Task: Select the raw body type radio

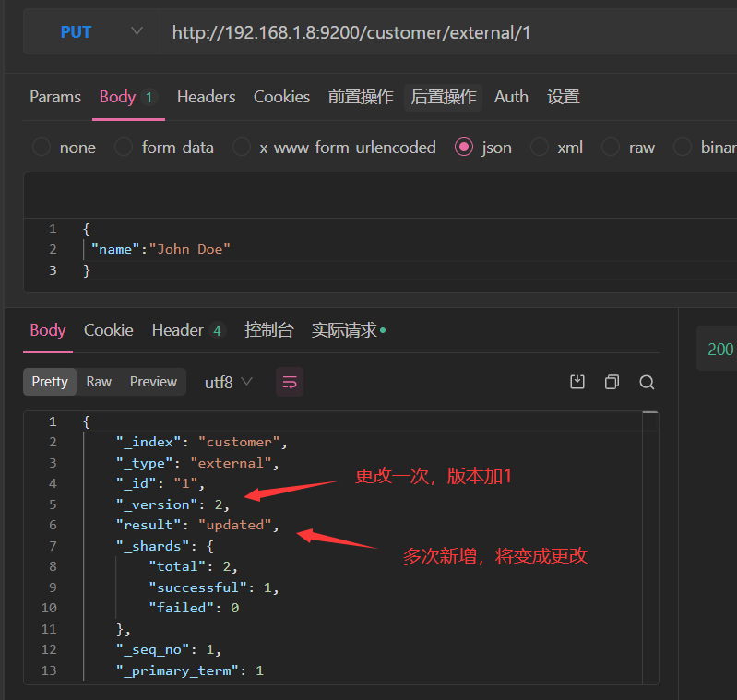Action: [610, 147]
